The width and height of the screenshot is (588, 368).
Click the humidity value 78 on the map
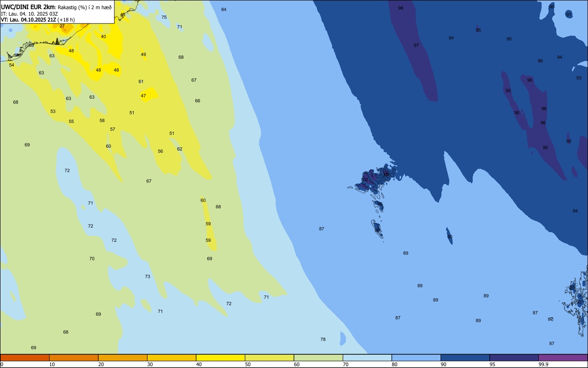click(323, 339)
